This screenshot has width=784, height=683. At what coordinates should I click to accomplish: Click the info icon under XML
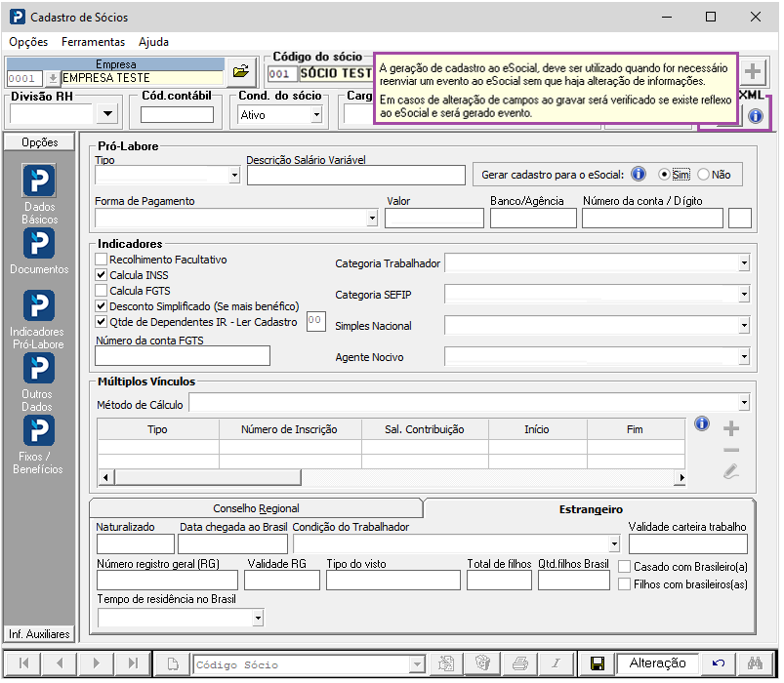pos(755,116)
